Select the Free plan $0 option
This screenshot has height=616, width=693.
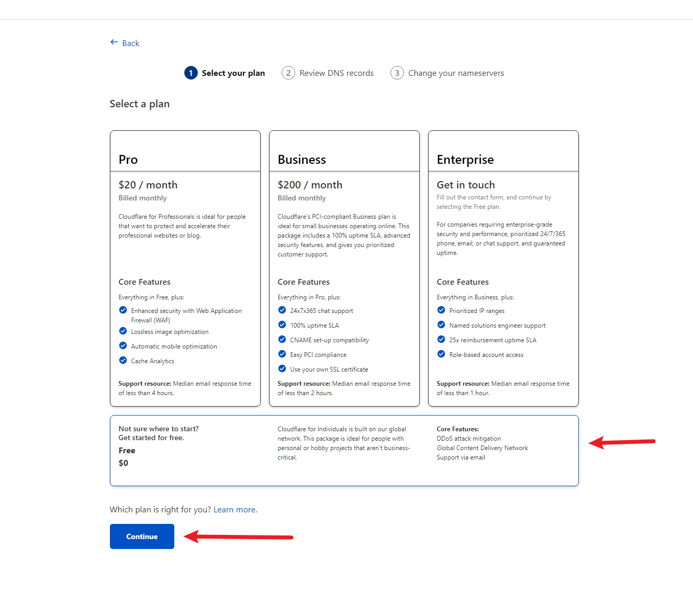[344, 451]
